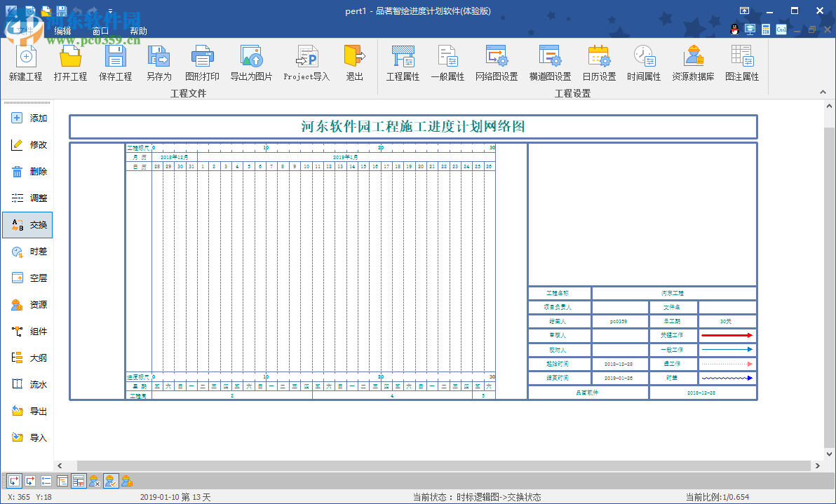Image resolution: width=836 pixels, height=504 pixels.
Task: Click the 当前比例:1/0.654 status entry
Action: pyautogui.click(x=717, y=497)
